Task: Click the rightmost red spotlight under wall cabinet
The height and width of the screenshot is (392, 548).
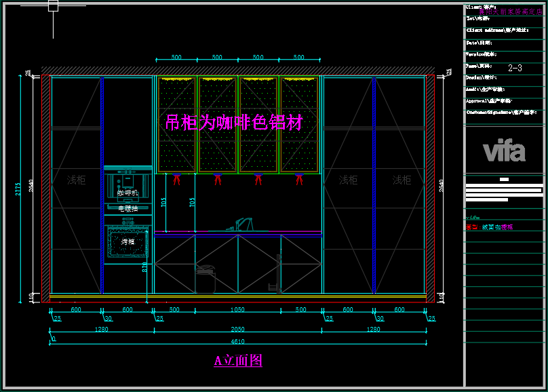Action: [x=298, y=179]
